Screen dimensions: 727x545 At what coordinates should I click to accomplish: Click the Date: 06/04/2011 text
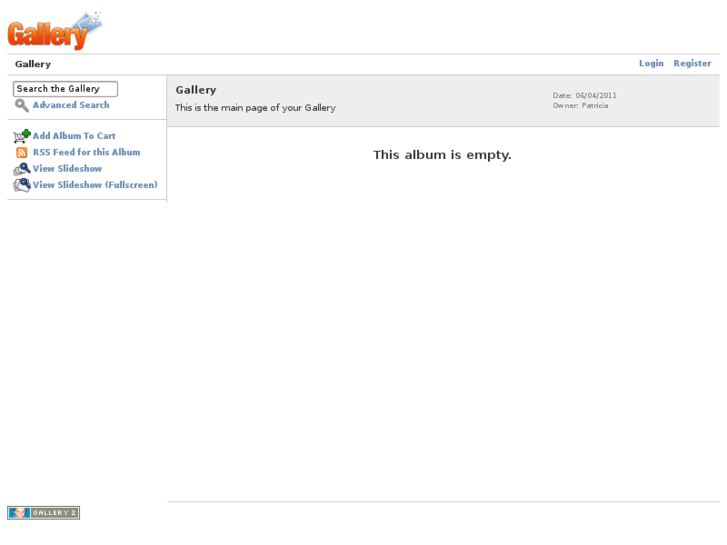(x=585, y=96)
